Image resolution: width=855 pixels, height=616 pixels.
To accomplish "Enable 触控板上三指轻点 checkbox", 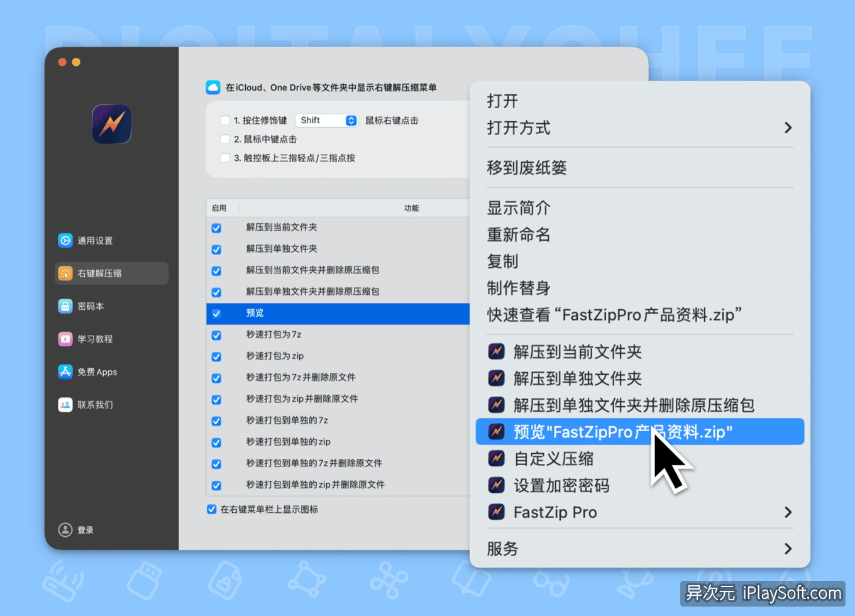I will (225, 158).
